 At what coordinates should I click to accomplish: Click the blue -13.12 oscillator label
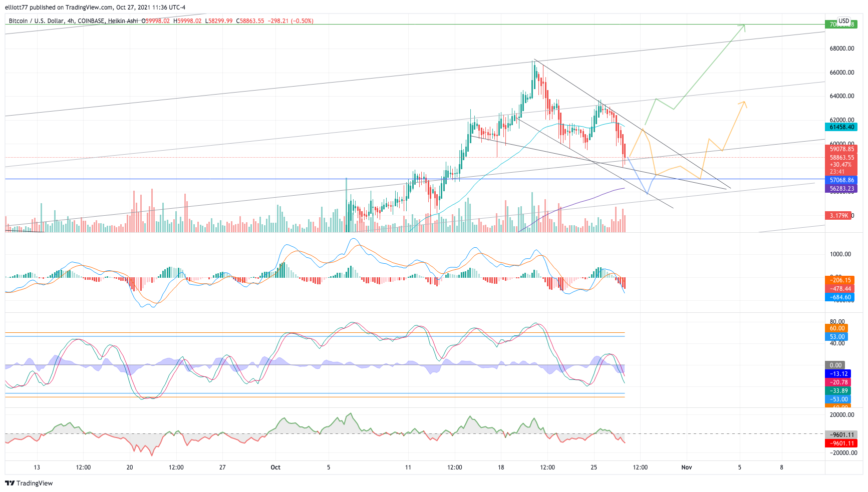click(x=837, y=374)
